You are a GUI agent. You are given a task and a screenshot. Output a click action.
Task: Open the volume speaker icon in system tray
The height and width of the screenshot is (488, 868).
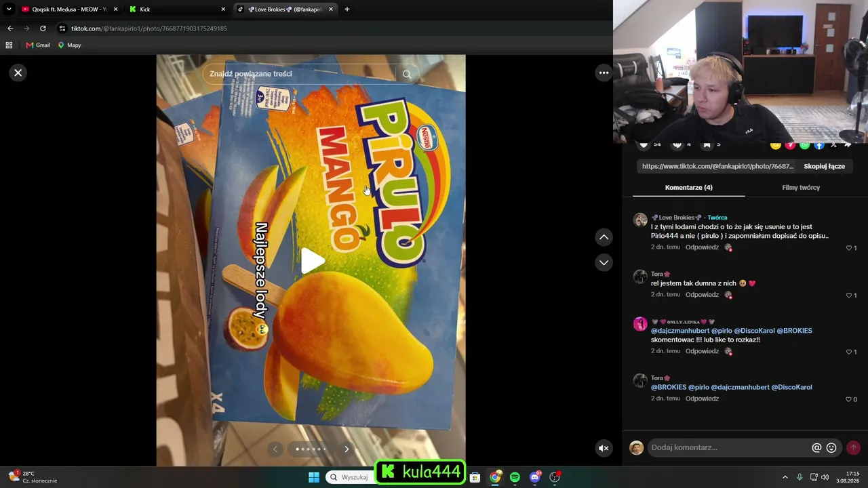tap(825, 477)
